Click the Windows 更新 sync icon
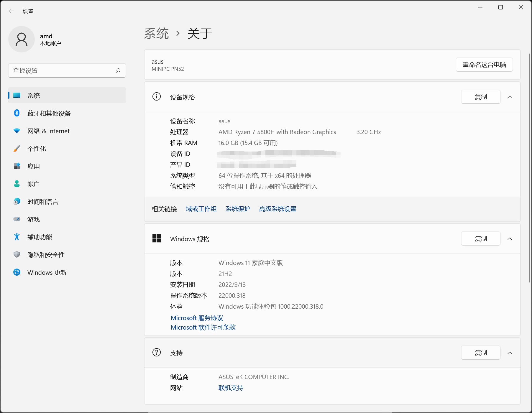 coord(17,272)
